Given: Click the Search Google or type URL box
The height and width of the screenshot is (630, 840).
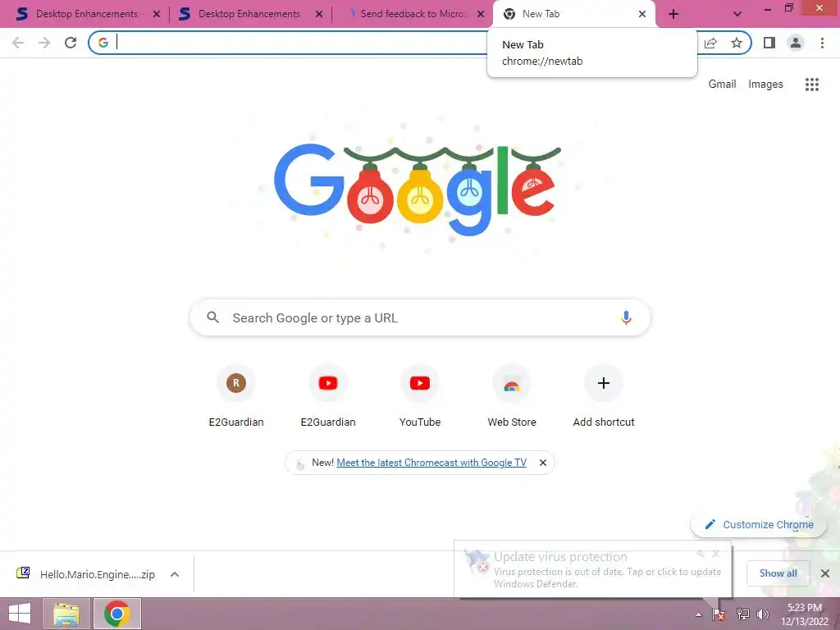Looking at the screenshot, I should tap(420, 317).
